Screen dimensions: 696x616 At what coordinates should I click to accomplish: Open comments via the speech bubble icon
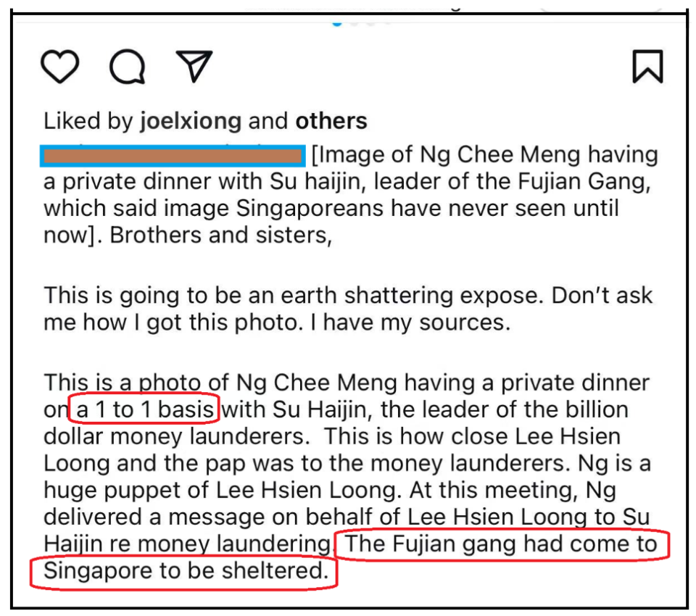(128, 67)
